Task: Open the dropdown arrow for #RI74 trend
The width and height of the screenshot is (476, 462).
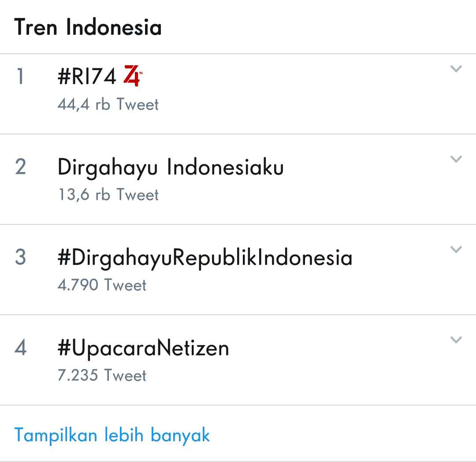Action: (456, 69)
